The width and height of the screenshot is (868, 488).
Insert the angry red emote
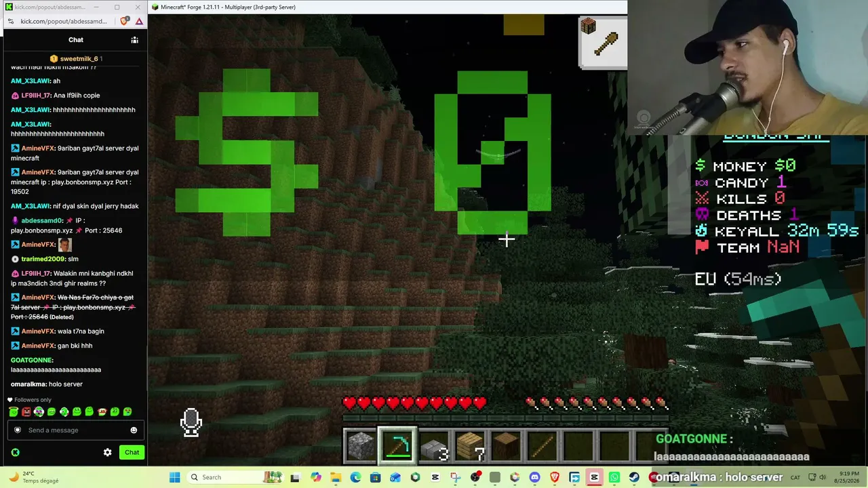(26, 411)
